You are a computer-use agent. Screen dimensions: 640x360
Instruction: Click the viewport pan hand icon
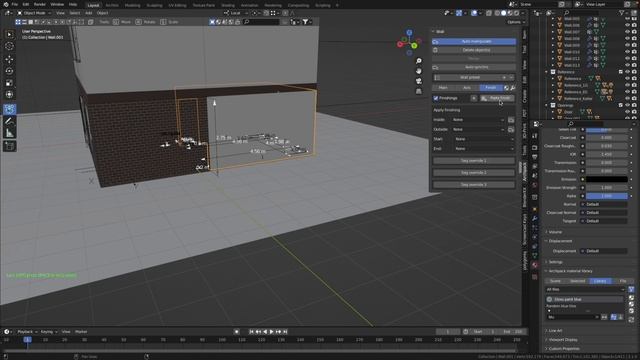point(419,71)
